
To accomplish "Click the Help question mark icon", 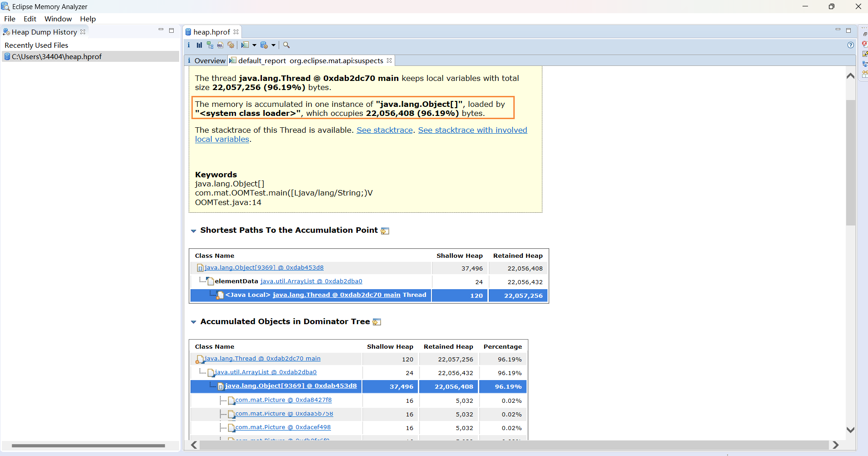I will [851, 45].
